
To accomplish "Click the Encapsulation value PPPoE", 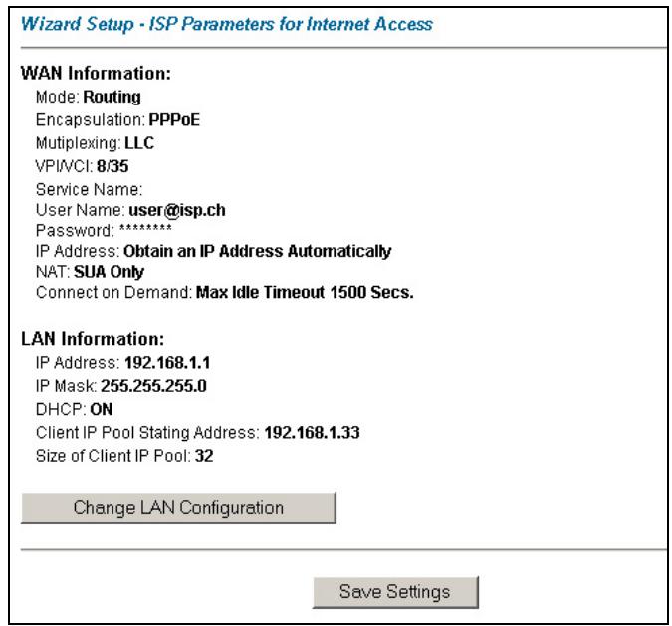I will [174, 120].
